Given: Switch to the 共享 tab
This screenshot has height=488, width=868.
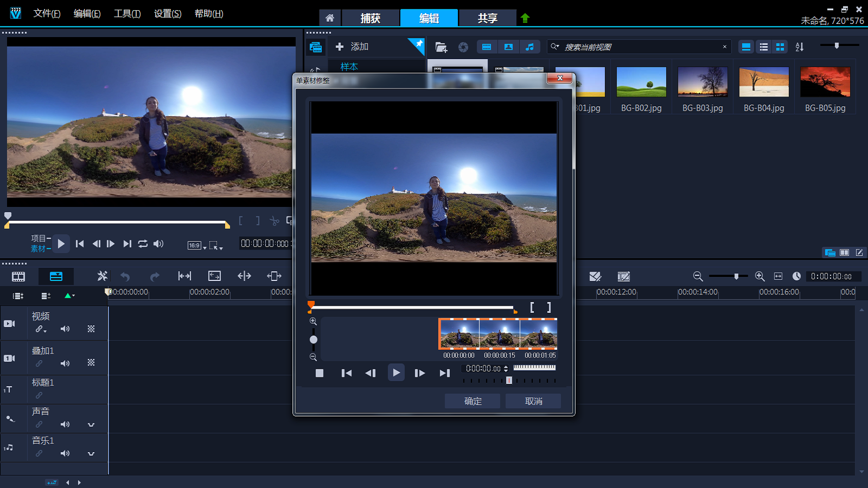Looking at the screenshot, I should [487, 18].
